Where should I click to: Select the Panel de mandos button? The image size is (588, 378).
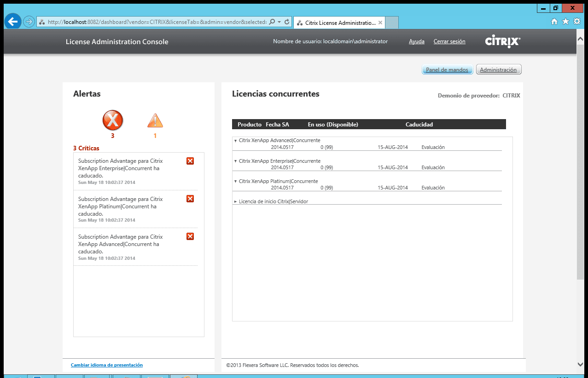coord(447,70)
